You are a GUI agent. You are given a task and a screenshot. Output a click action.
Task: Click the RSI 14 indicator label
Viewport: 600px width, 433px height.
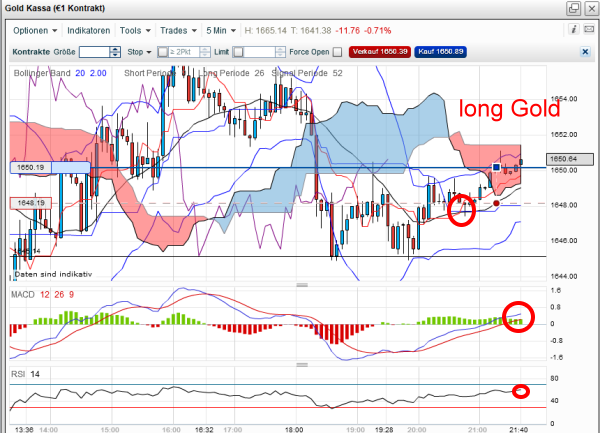25,374
